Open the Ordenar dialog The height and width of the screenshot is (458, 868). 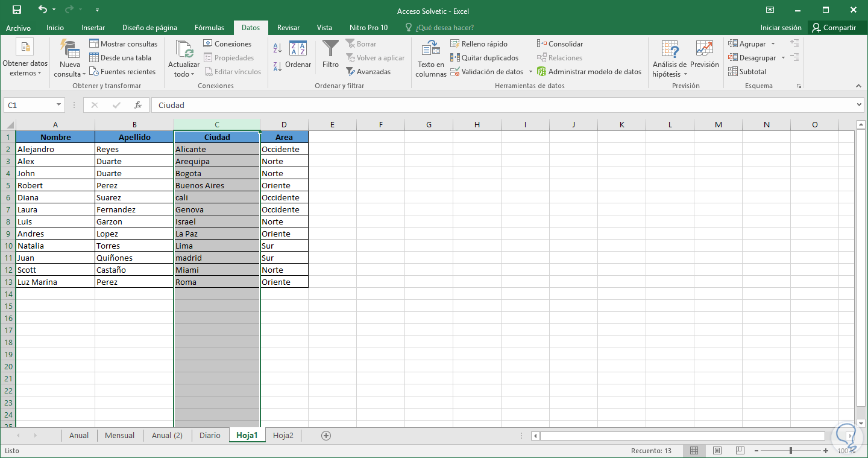coord(298,54)
